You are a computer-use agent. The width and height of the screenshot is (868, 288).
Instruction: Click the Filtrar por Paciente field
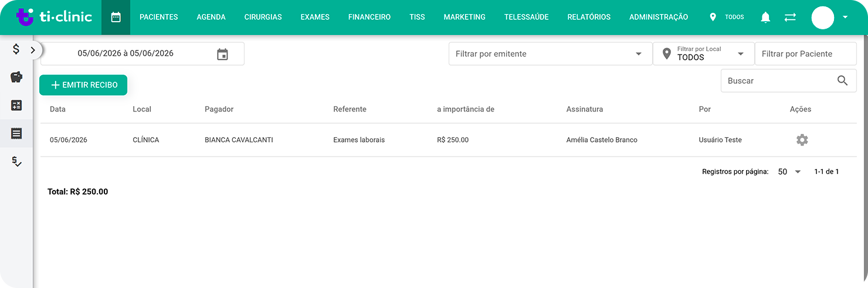point(805,54)
